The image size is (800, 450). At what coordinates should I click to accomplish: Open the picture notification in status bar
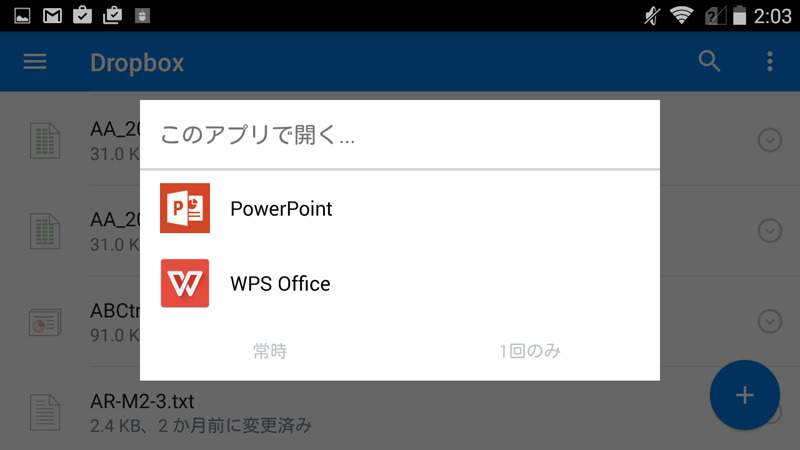tap(22, 16)
